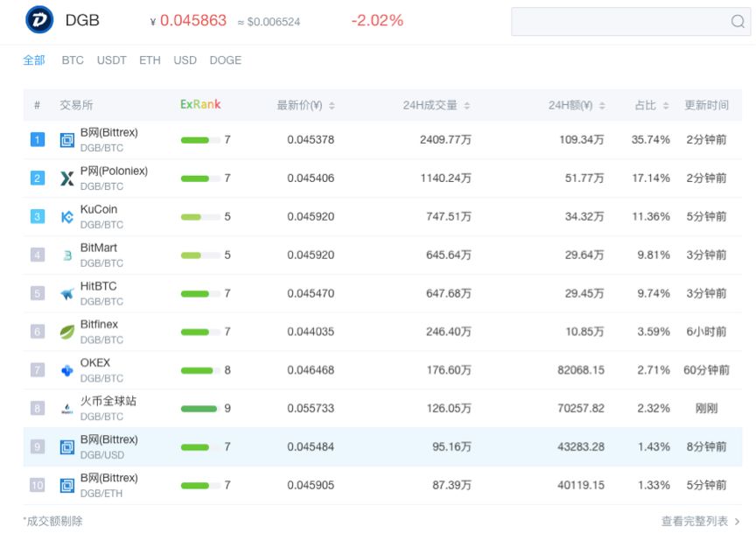This screenshot has width=756, height=533.
Task: Open HitBTC exchange link
Action: tap(98, 286)
